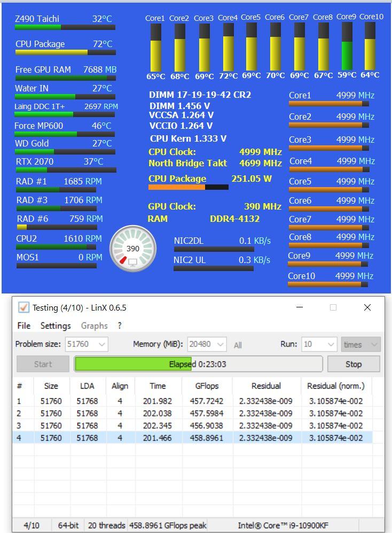Click the Core1 temperature bar showing 65°C
This screenshot has height=533, width=392.
coord(155,47)
